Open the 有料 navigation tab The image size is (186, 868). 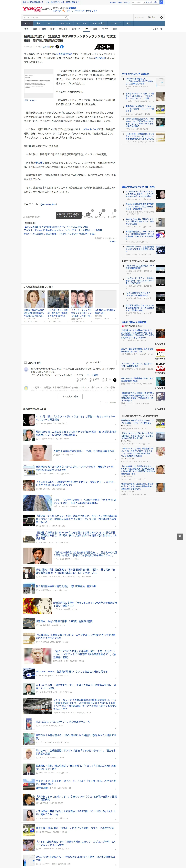click(129, 24)
